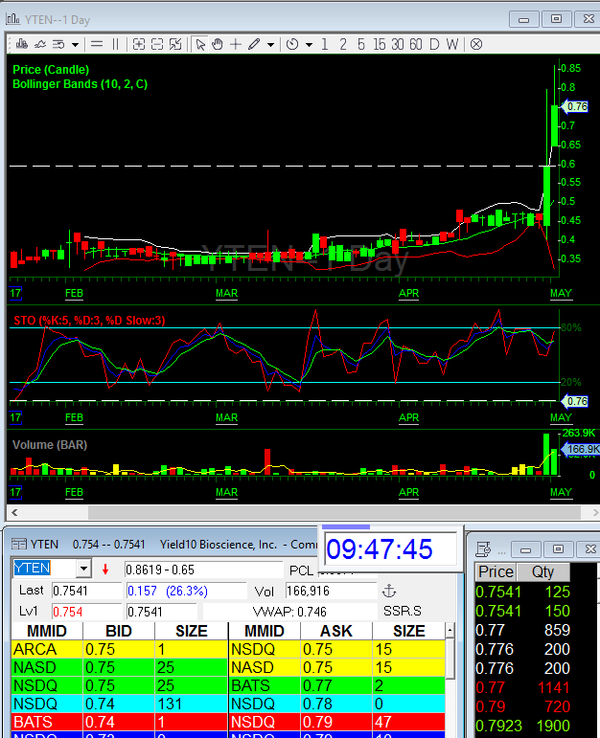Set chart to 60 minute timeframe
The image size is (600, 738).
tap(415, 44)
